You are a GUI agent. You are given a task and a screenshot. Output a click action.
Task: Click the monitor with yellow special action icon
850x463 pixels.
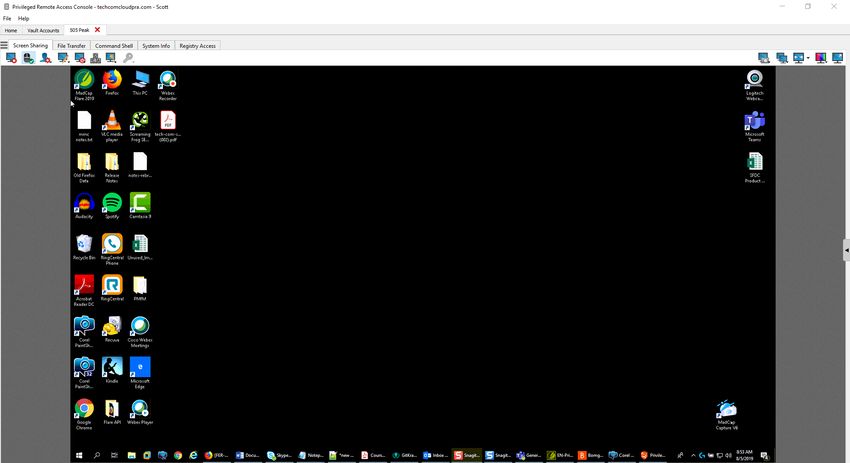pos(111,58)
